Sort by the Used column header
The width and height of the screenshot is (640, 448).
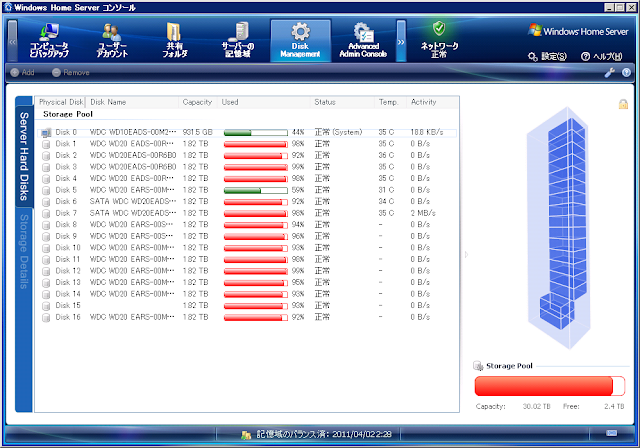point(264,102)
